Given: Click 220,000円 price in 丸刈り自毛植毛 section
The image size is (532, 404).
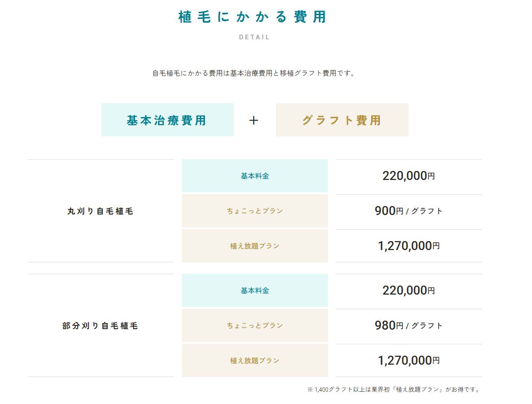Looking at the screenshot, I should 408,176.
